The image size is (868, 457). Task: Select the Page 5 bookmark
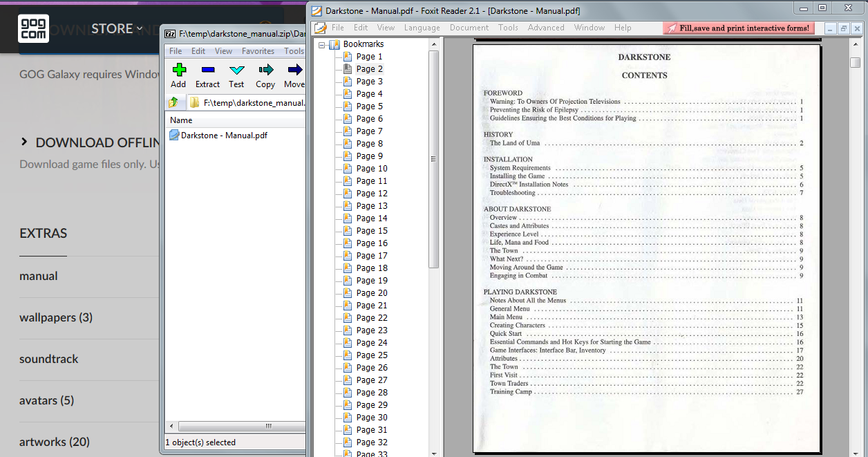[369, 106]
